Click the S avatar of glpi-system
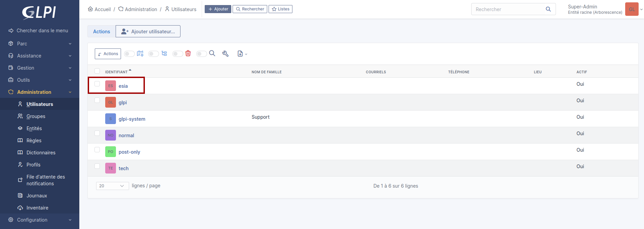Image resolution: width=644 pixels, height=229 pixels. [111, 119]
